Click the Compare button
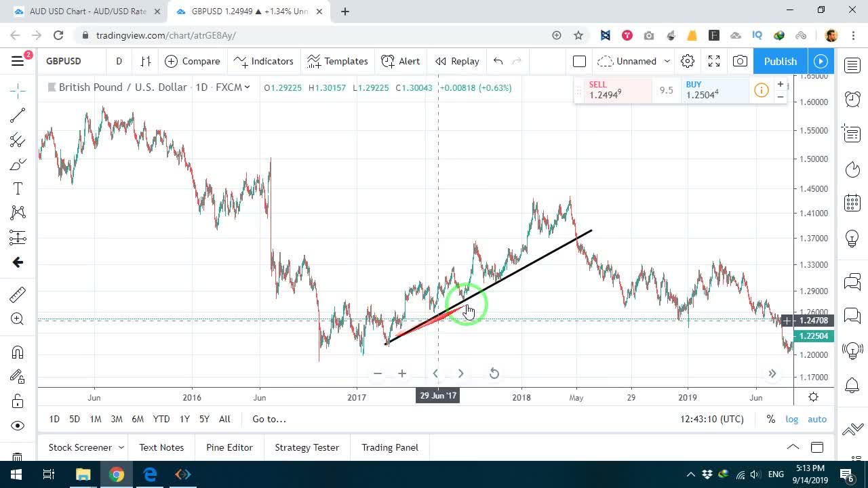This screenshot has width=868, height=488. point(193,61)
